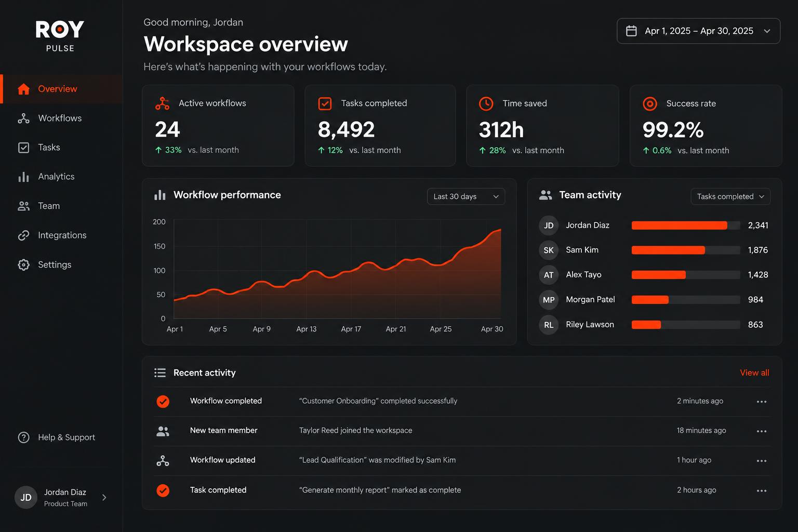
Task: Open the Last 30 days dropdown
Action: click(x=466, y=196)
